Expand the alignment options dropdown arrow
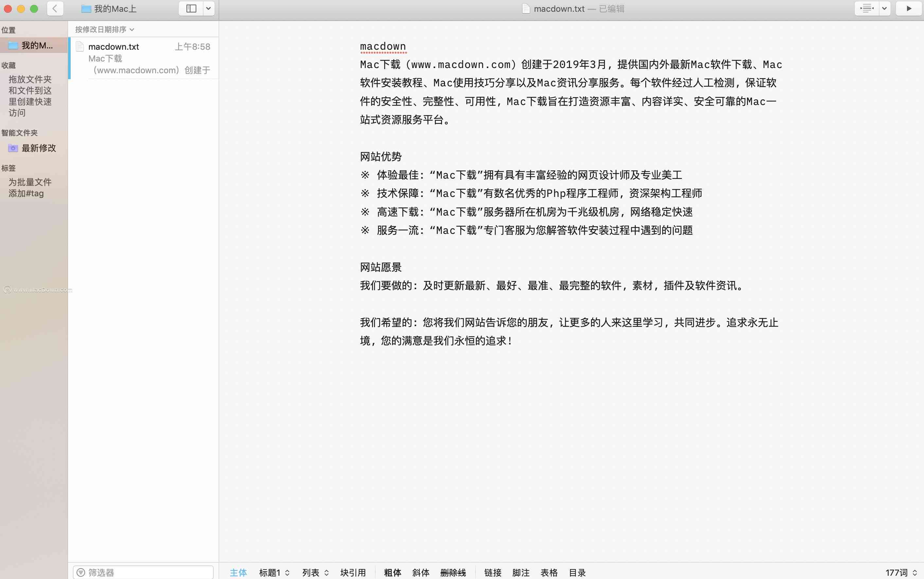 pyautogui.click(x=884, y=9)
